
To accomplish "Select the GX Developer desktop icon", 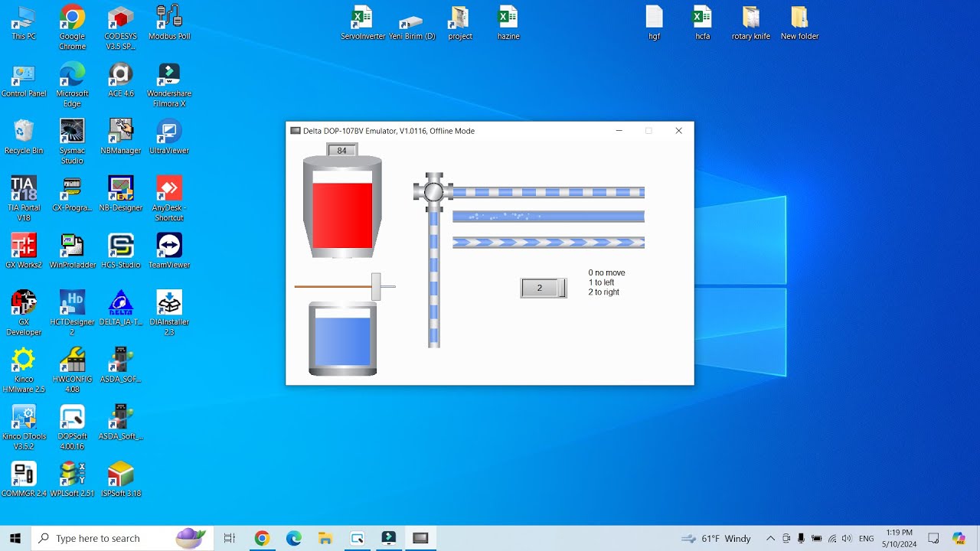I will click(24, 312).
